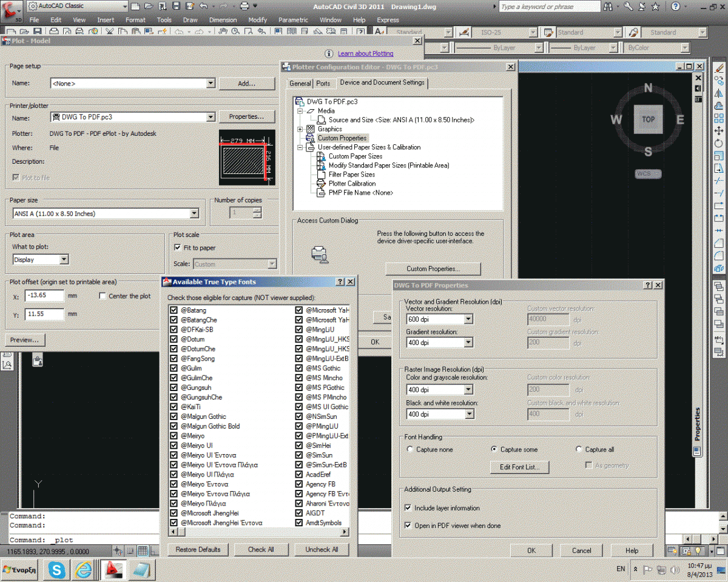Open Skype from the Windows taskbar
Image resolution: width=728 pixels, height=582 pixels.
click(58, 569)
